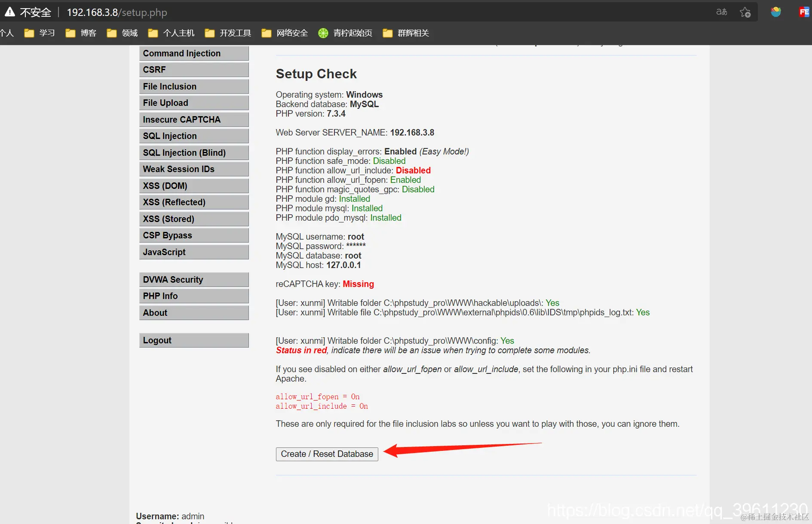
Task: View the PHP Info page
Action: 194,296
